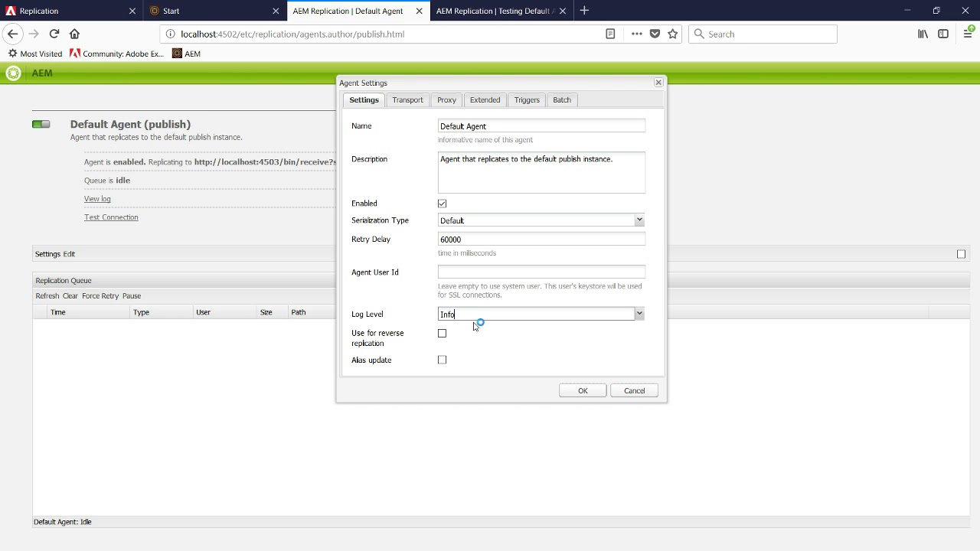Click the Default Agent (publish) heading
Image resolution: width=980 pixels, height=551 pixels.
(x=130, y=124)
